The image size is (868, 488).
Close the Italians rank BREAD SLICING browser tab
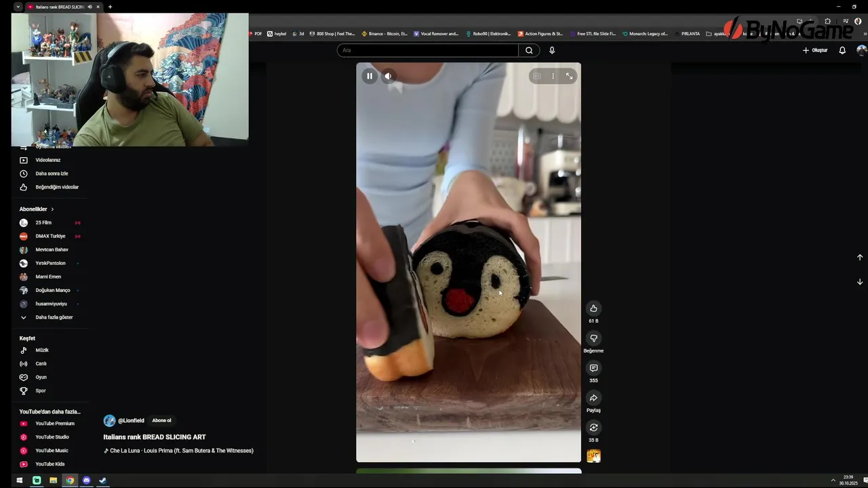pos(98,7)
